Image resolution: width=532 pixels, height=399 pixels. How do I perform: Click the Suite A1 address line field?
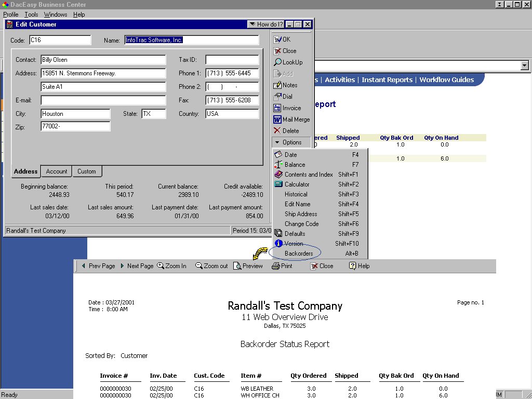coord(103,87)
